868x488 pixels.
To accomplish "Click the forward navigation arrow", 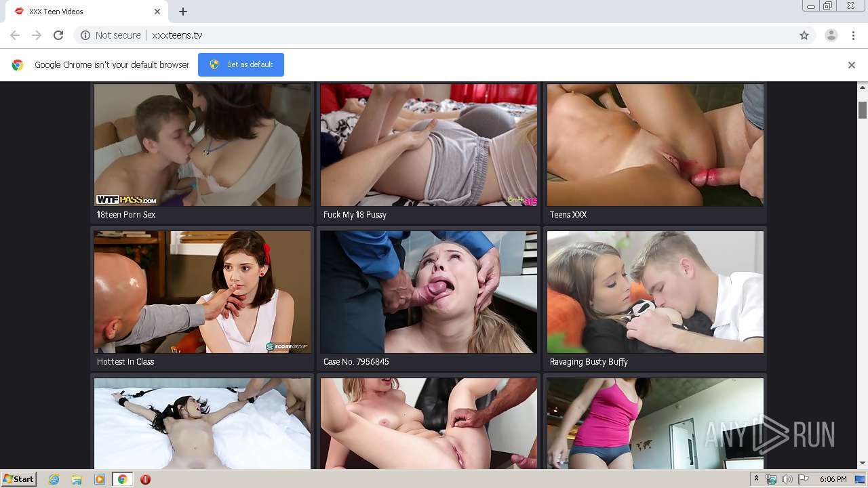I will click(37, 35).
